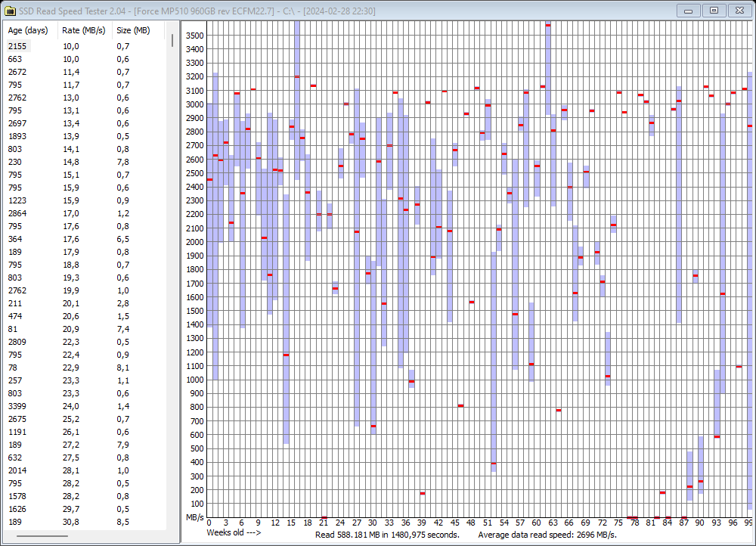Screen dimensions: 756x546
Task: Click the 'Weeks old --->' axis label
Action: (x=234, y=532)
